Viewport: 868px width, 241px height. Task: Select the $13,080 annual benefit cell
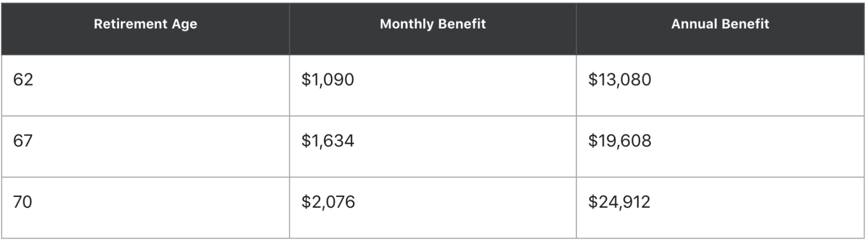click(619, 80)
